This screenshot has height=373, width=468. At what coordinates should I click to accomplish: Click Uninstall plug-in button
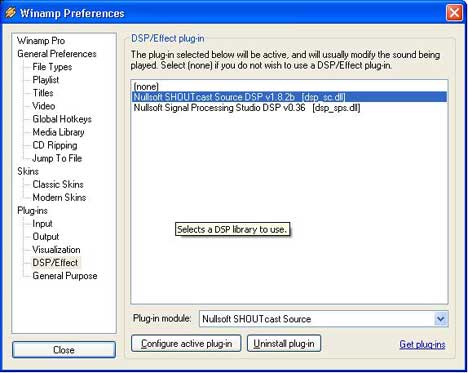click(284, 343)
